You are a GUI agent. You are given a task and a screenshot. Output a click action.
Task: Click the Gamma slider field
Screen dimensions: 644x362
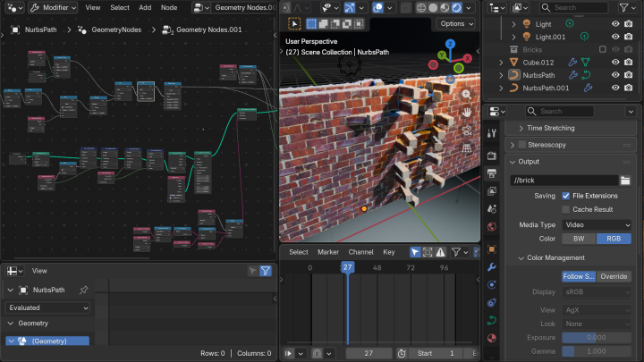597,352
